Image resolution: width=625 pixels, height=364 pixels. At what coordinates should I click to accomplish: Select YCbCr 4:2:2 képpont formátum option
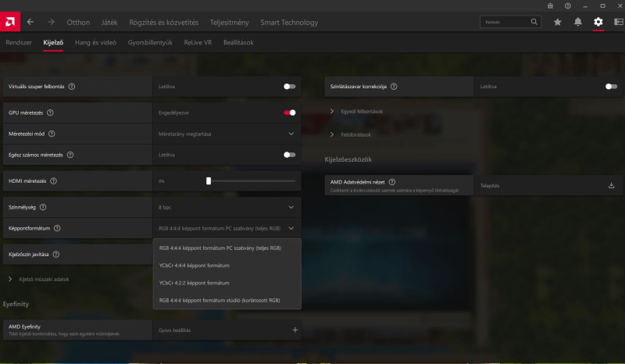click(227, 283)
